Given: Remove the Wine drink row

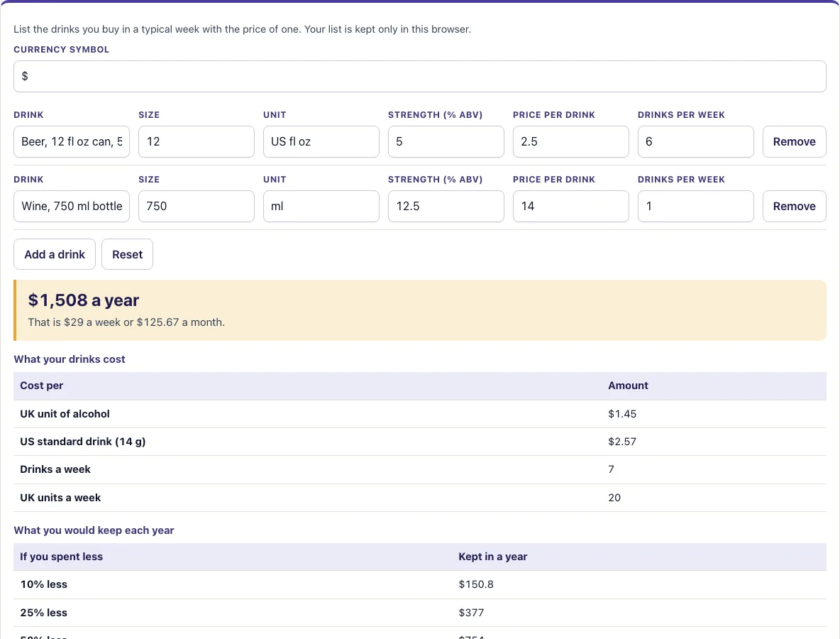Looking at the screenshot, I should coord(794,207).
